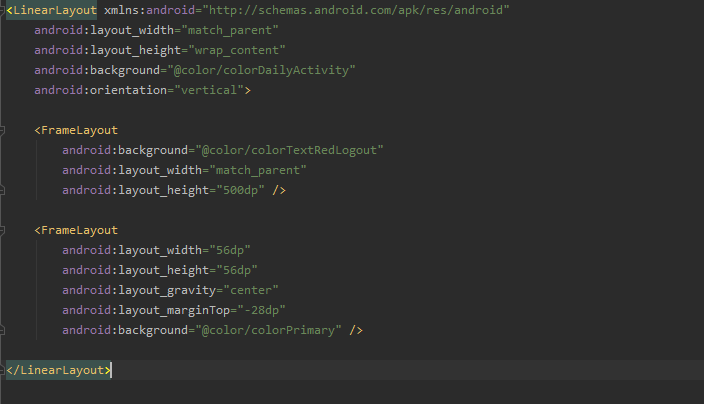704x404 pixels.
Task: Collapse the fold marker beside the 56dp FrameLayout tag
Action: [x=2, y=231]
